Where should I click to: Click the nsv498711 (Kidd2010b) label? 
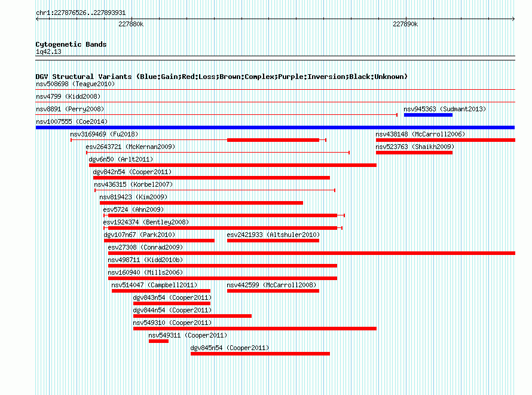pyautogui.click(x=145, y=260)
